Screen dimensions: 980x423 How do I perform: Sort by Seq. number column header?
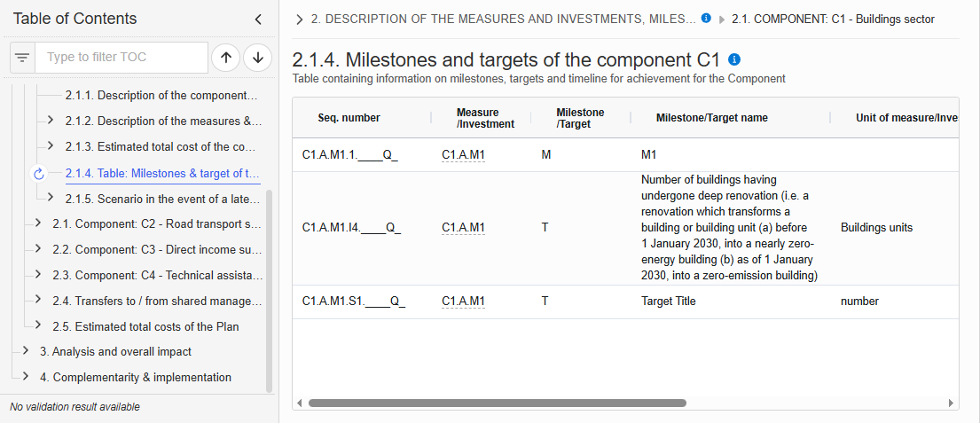[349, 117]
